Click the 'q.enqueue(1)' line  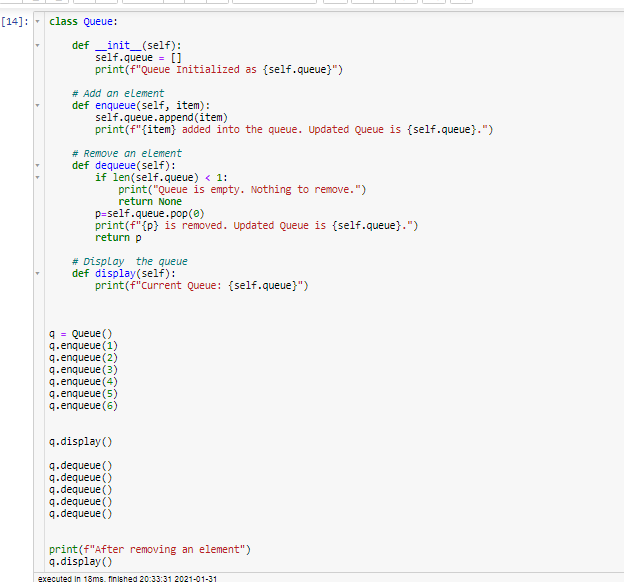pyautogui.click(x=84, y=346)
